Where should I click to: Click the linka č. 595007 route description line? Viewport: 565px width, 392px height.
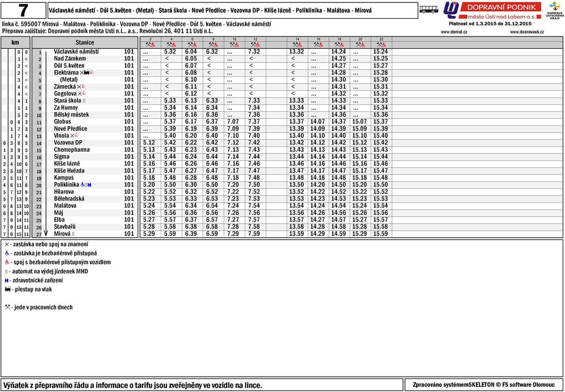coord(137,24)
